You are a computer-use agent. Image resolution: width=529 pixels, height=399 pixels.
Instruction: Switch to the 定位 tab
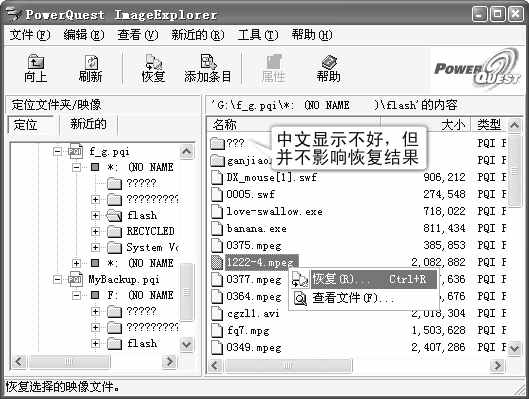click(31, 125)
